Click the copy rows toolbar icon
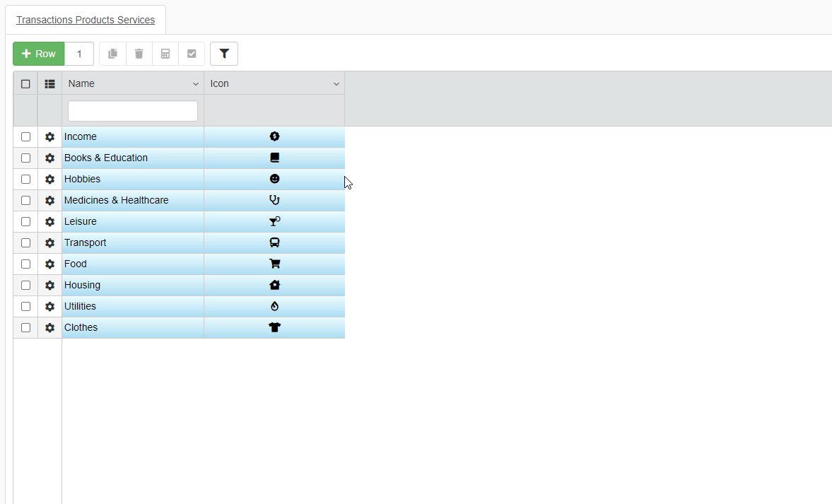The width and height of the screenshot is (832, 504). (x=112, y=54)
